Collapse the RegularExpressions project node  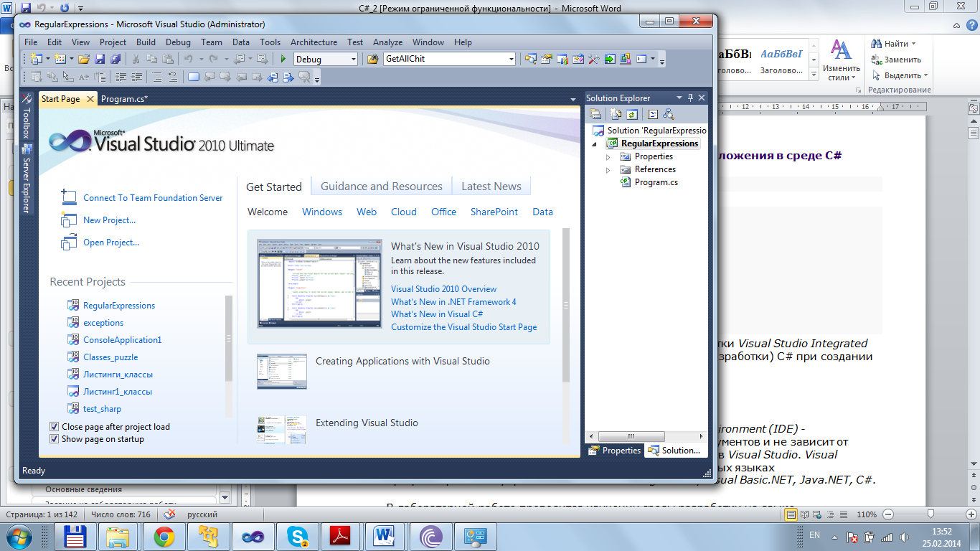(x=595, y=144)
